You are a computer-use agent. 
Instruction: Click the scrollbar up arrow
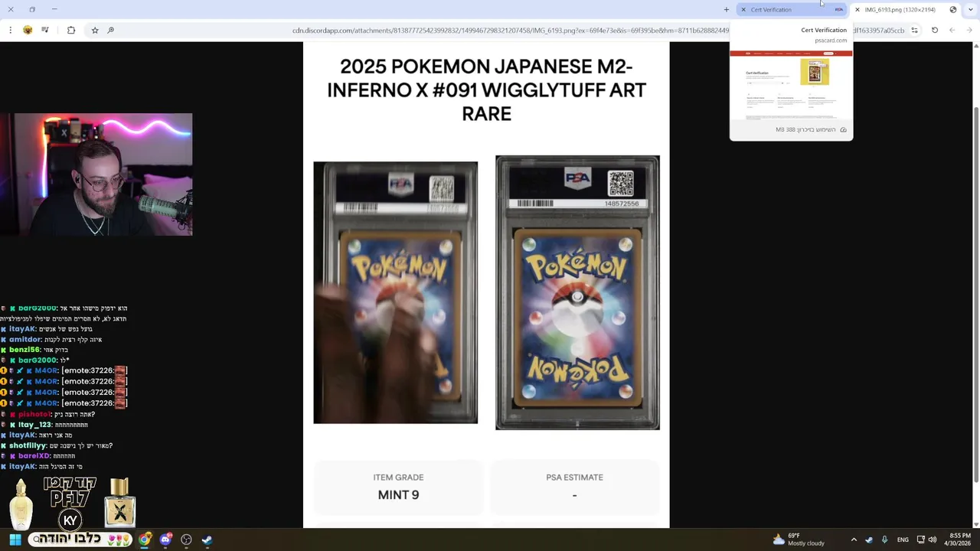(975, 46)
